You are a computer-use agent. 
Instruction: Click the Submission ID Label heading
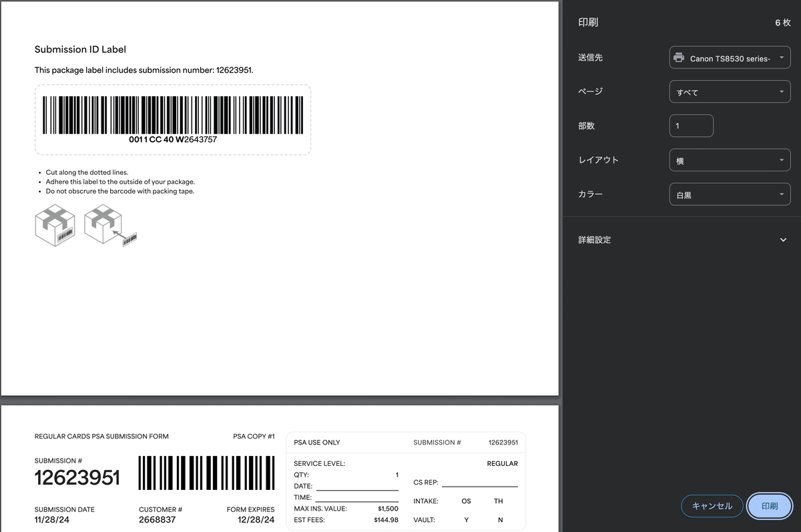click(x=80, y=49)
